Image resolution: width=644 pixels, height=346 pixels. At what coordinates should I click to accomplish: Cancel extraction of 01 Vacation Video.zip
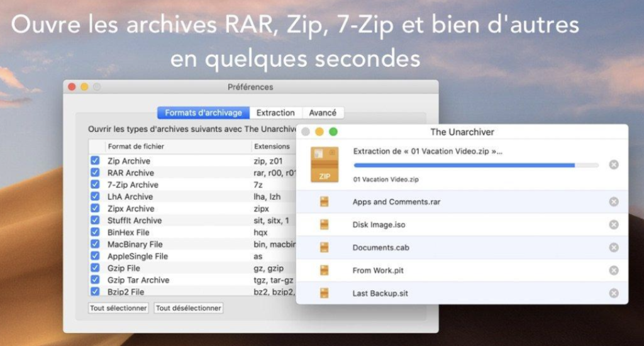pyautogui.click(x=614, y=165)
